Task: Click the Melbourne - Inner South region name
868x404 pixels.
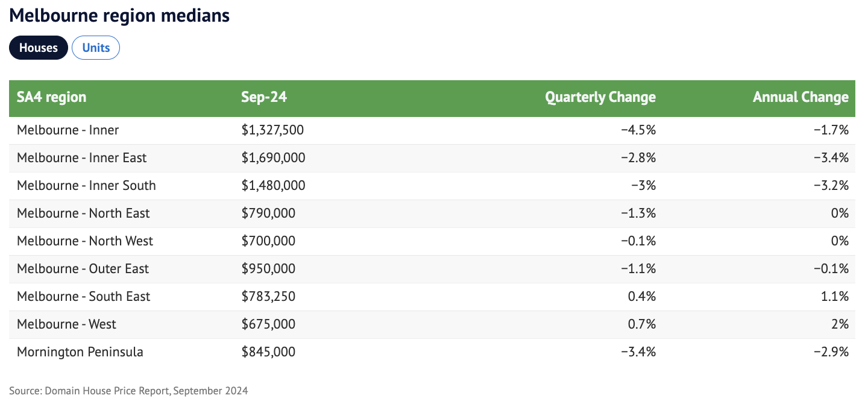Action: 86,186
